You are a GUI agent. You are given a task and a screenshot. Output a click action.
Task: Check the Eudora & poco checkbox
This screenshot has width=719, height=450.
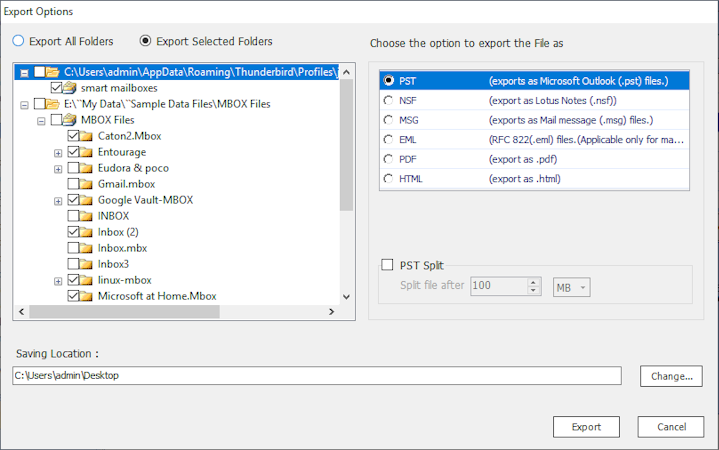coord(73,168)
